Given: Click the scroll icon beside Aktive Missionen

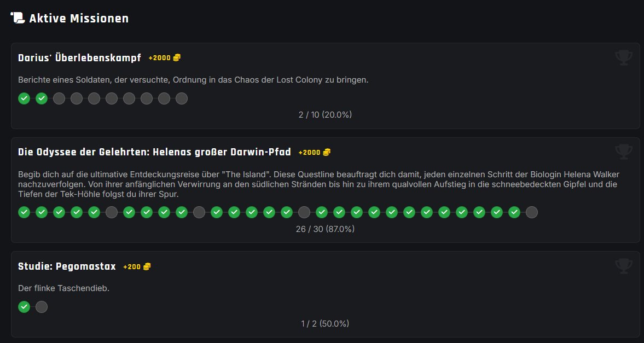Looking at the screenshot, I should pyautogui.click(x=18, y=18).
